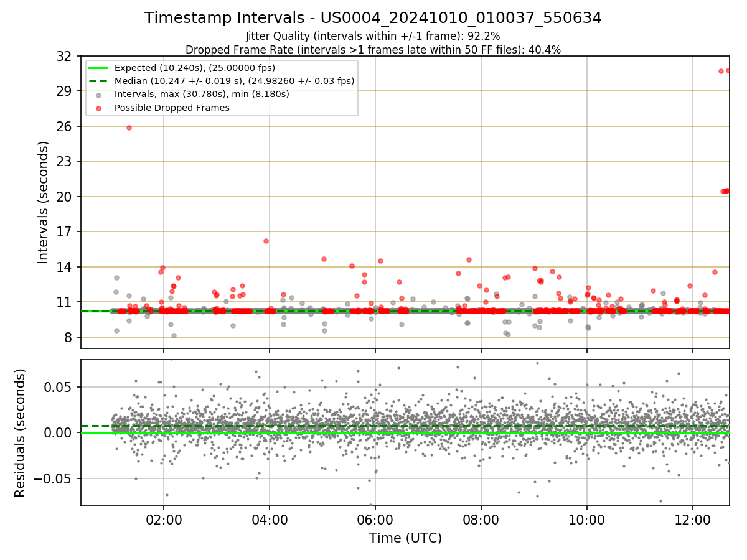Click the red point cluster at 20.5 seconds
The height and width of the screenshot is (560, 747).
point(725,191)
